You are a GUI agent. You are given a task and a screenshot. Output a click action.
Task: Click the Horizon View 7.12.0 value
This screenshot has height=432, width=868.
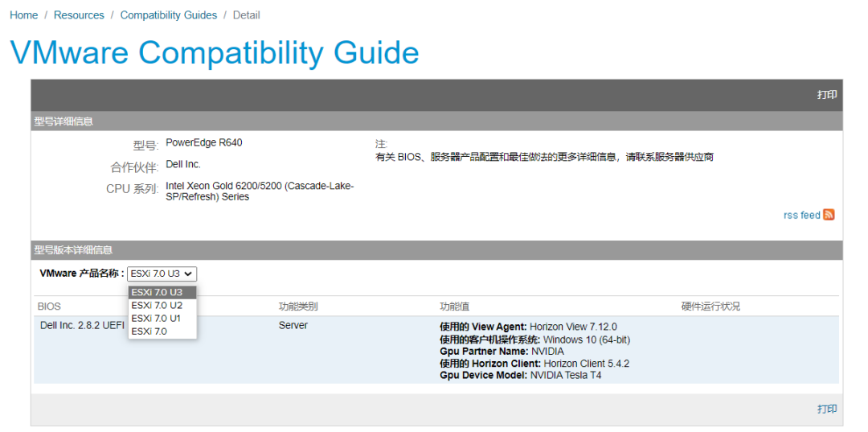[573, 327]
